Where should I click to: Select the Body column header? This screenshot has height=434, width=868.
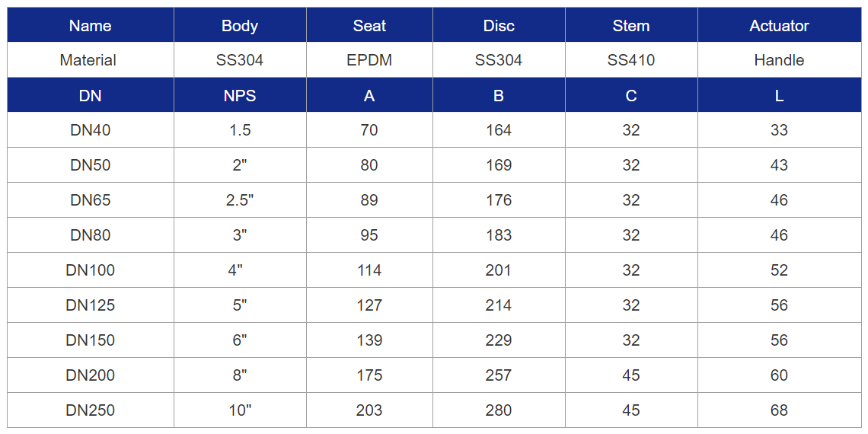click(x=240, y=25)
